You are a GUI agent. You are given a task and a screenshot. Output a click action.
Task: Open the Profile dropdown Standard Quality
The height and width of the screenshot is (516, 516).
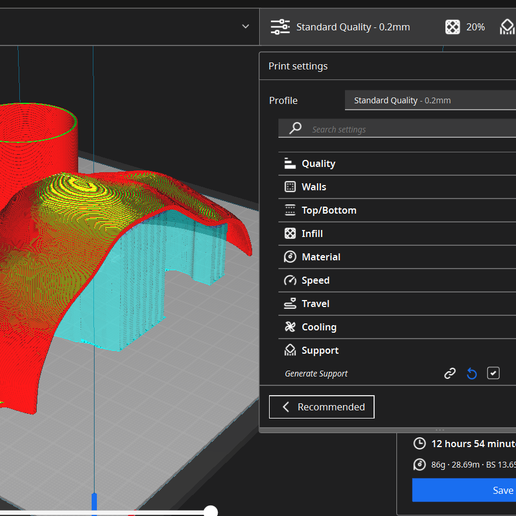[430, 100]
